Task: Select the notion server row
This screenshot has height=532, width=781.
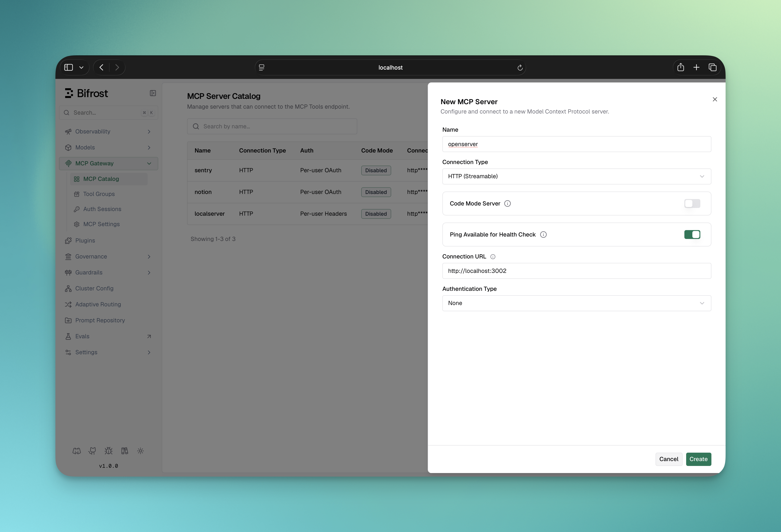Action: click(307, 192)
